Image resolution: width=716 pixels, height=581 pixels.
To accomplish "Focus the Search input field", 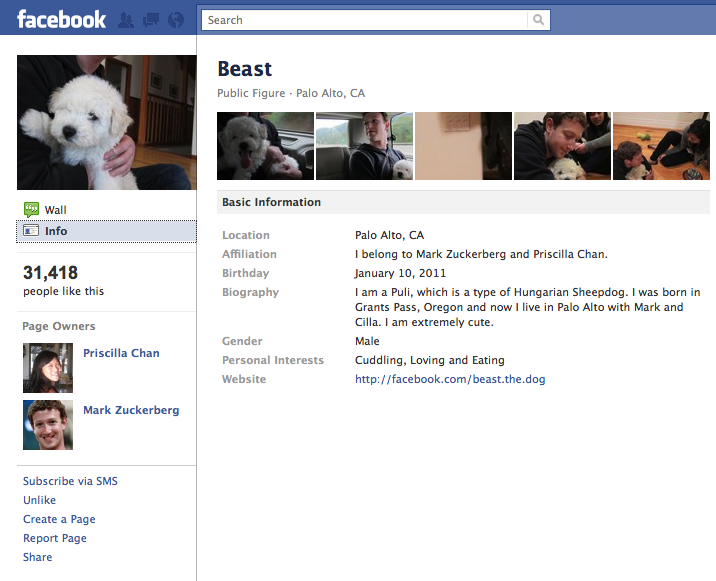I will click(x=364, y=20).
